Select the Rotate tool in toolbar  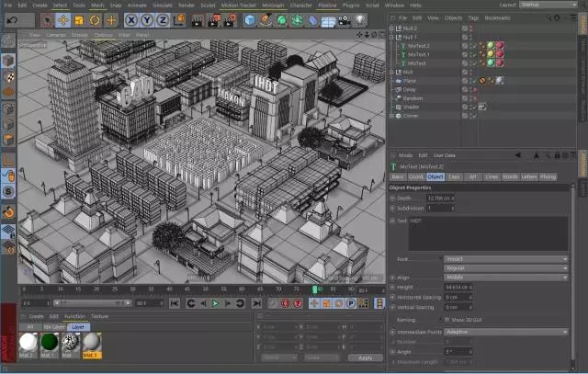click(x=96, y=19)
